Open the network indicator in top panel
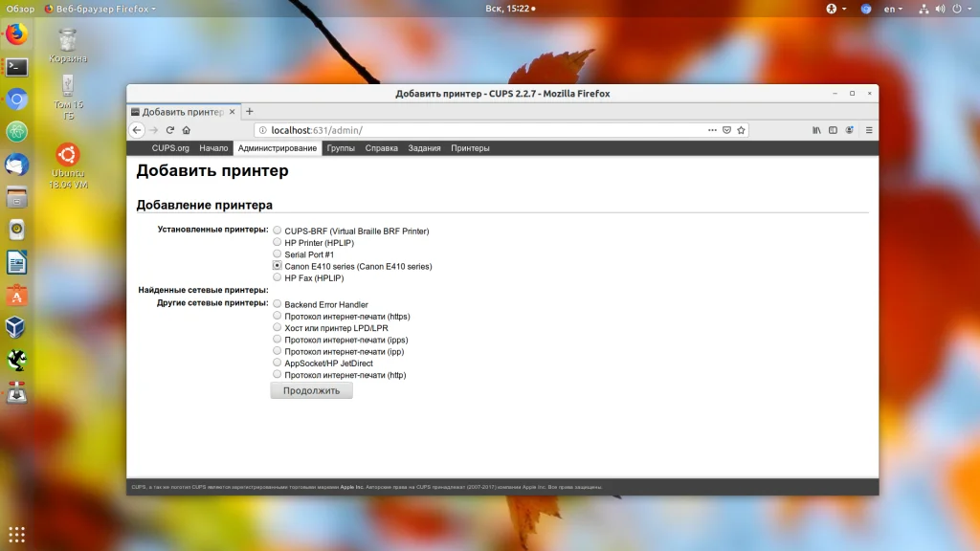This screenshot has height=551, width=980. click(x=924, y=9)
